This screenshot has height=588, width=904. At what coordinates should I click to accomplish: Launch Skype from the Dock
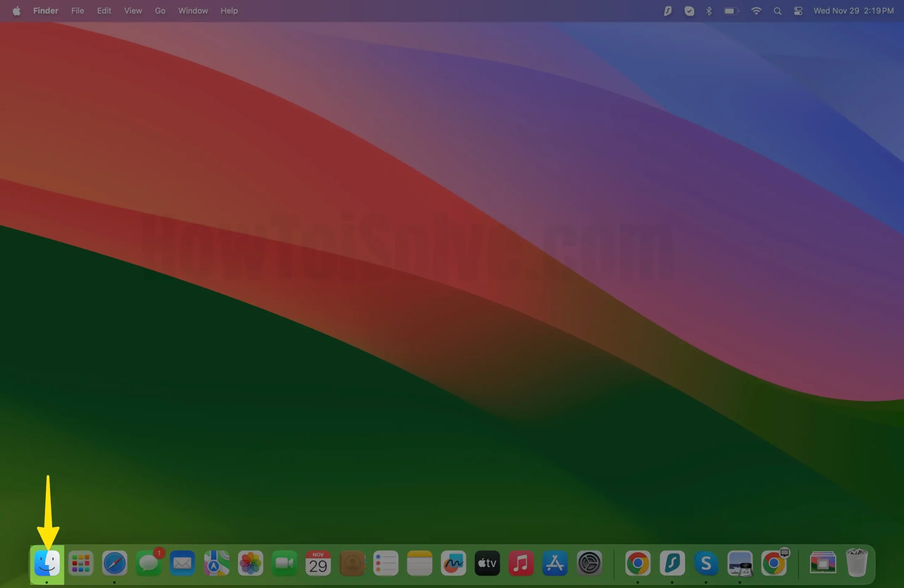(706, 563)
